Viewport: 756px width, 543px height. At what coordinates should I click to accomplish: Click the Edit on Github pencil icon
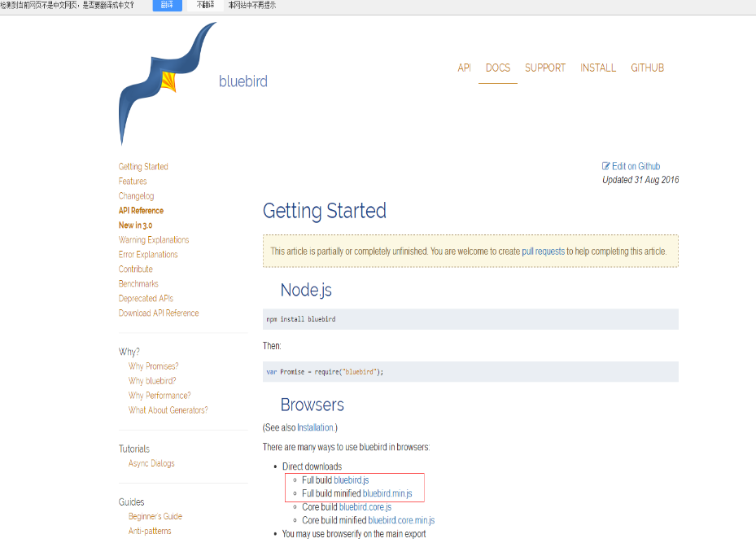point(606,166)
